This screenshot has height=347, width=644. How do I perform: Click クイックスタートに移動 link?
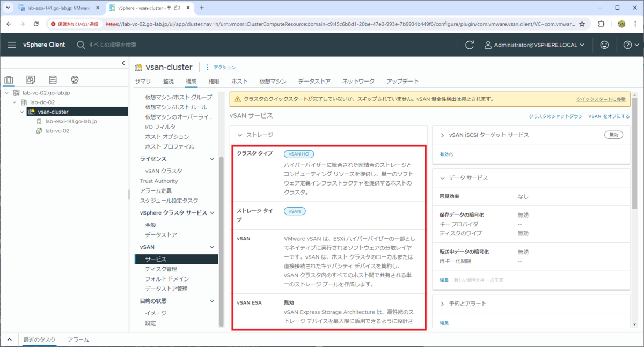(601, 99)
